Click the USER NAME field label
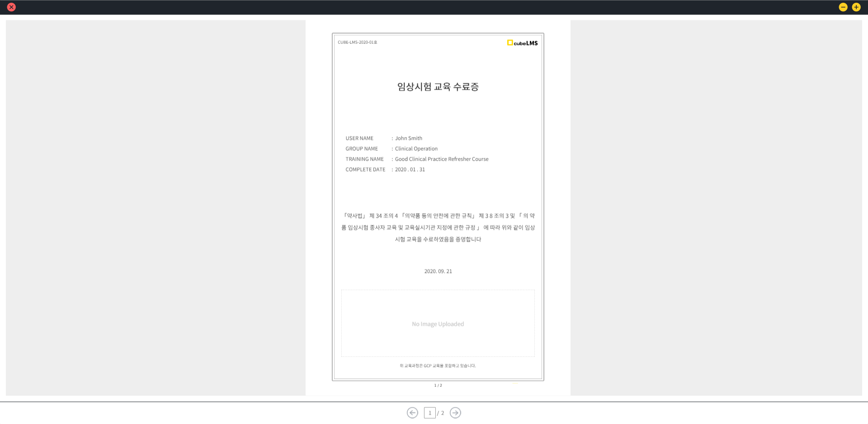Viewport: 868px width, 424px height. coord(359,138)
